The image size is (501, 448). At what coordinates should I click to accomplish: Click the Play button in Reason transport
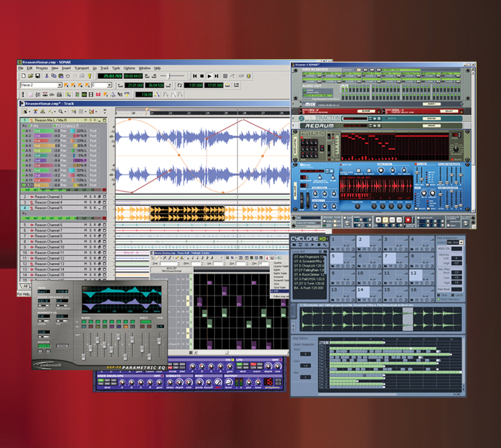tap(385, 220)
